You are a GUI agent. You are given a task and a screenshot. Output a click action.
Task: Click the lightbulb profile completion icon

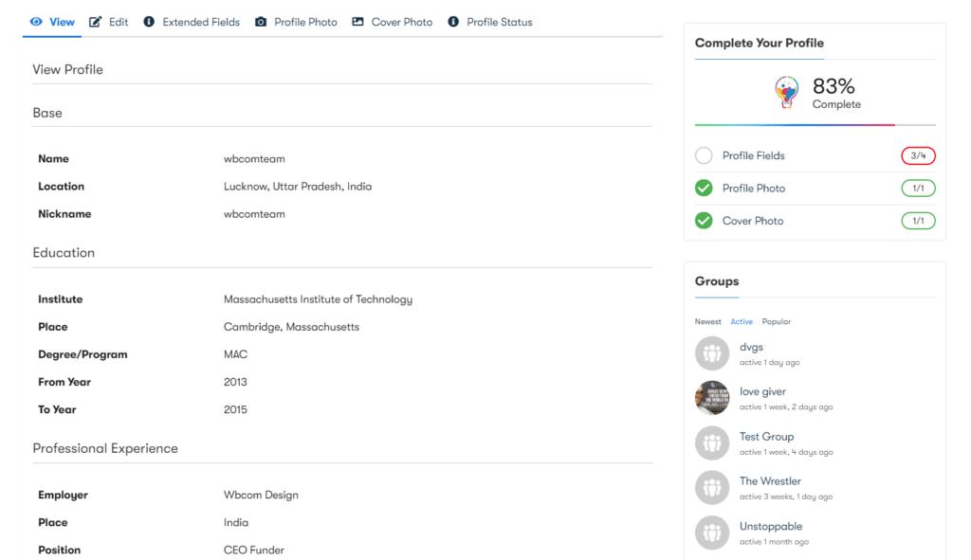click(x=786, y=93)
